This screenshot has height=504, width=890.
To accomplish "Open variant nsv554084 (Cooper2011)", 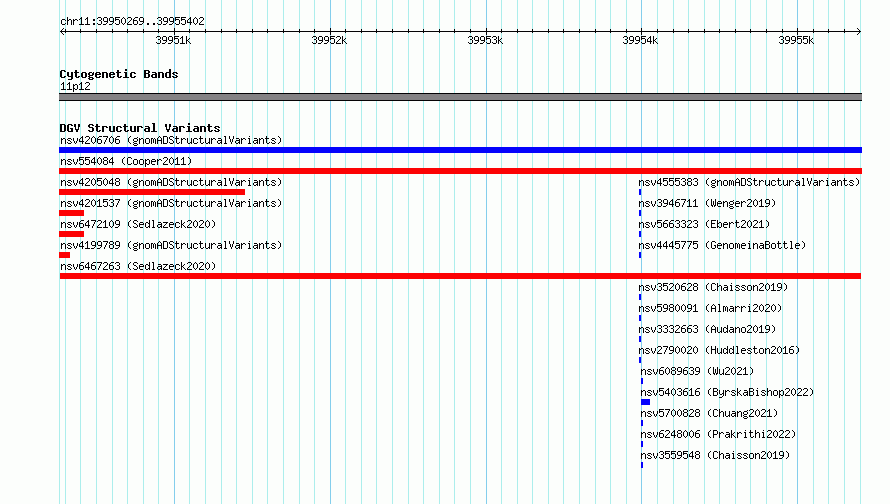I will (126, 161).
